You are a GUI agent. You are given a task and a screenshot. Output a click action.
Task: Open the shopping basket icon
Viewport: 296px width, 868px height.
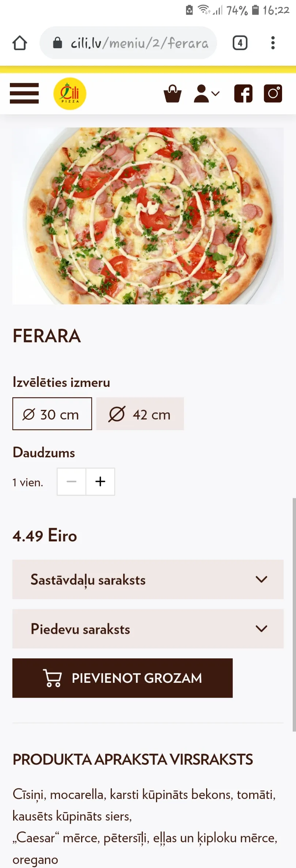172,94
